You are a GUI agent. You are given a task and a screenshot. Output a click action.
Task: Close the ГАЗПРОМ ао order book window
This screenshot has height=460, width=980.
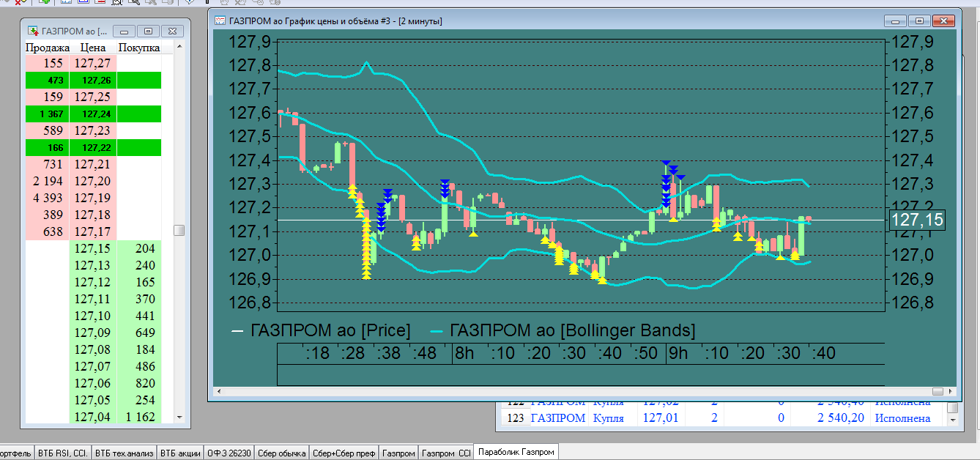(x=172, y=31)
